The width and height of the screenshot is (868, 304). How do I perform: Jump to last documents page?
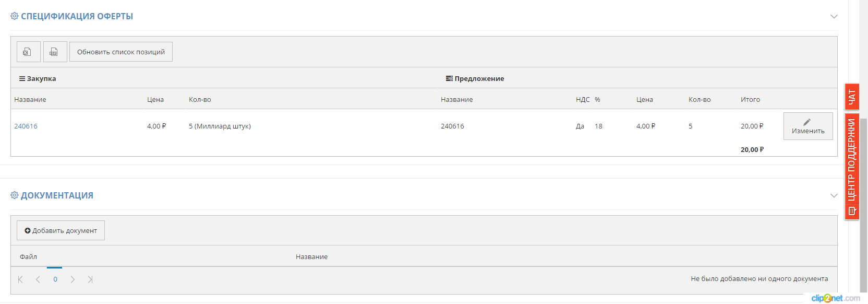click(90, 279)
